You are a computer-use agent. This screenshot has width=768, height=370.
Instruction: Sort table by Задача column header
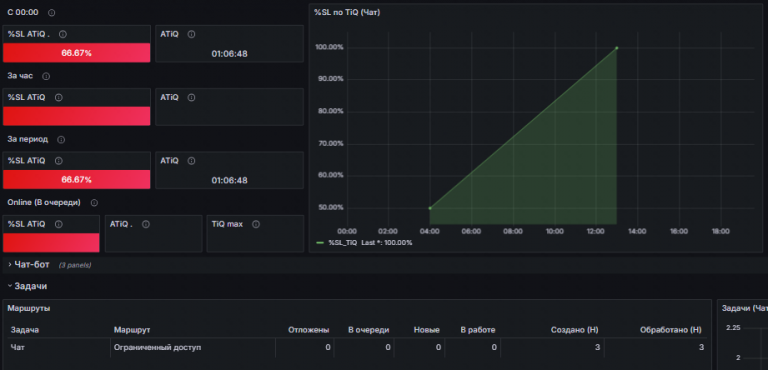coord(25,330)
